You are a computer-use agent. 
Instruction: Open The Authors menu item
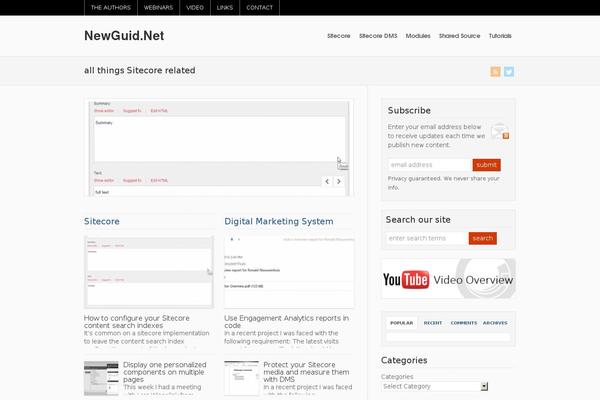coord(111,8)
